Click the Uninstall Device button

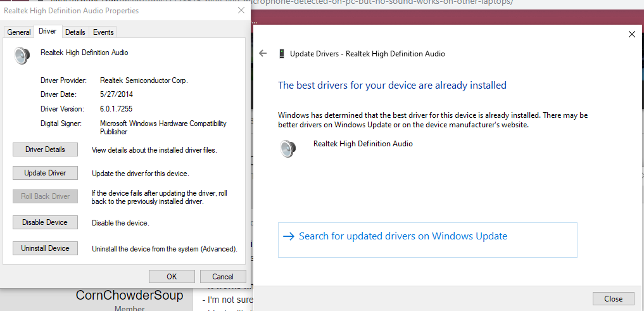click(45, 248)
